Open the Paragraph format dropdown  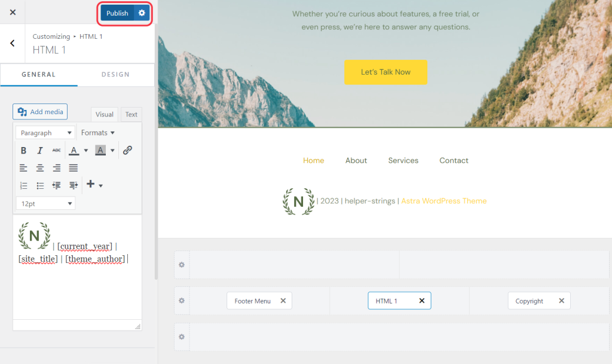pos(45,133)
